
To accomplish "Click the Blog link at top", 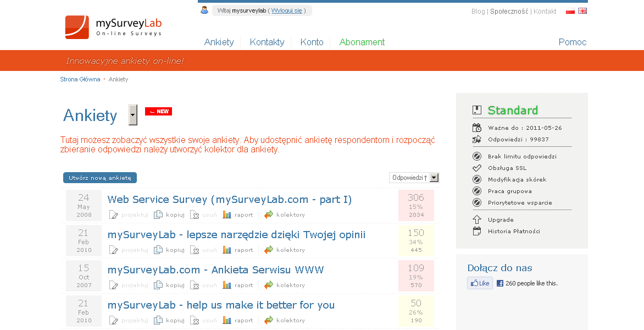I will pyautogui.click(x=478, y=12).
